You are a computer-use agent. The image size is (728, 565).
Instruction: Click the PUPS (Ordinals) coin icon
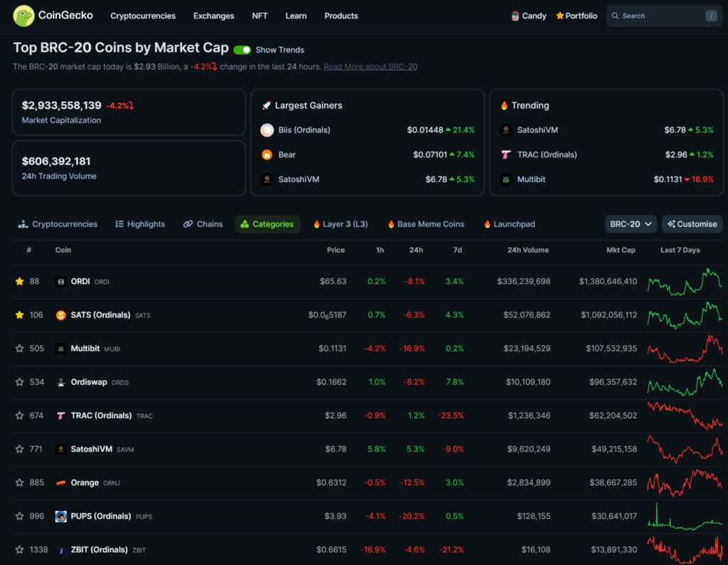tap(61, 516)
